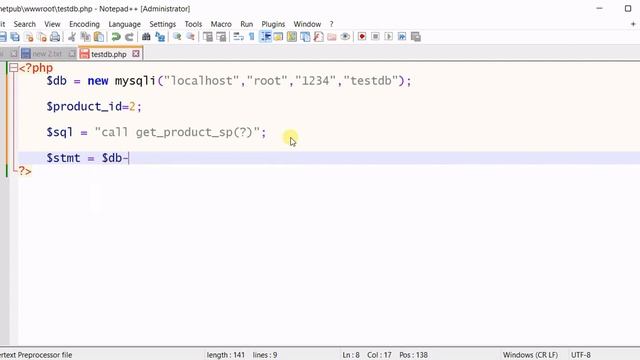Open the Search menu

(24, 24)
